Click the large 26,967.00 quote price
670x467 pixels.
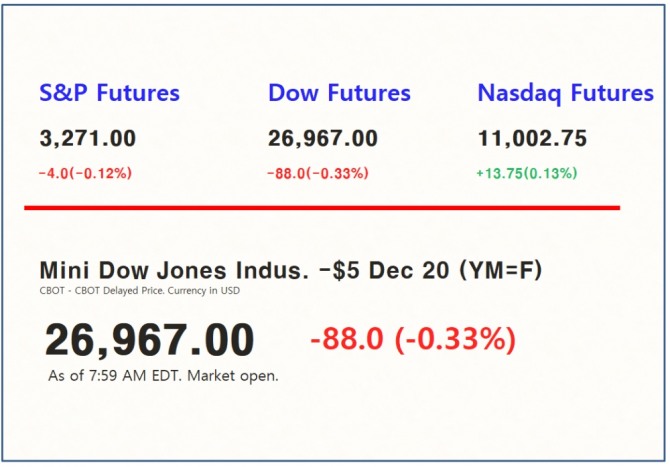149,341
